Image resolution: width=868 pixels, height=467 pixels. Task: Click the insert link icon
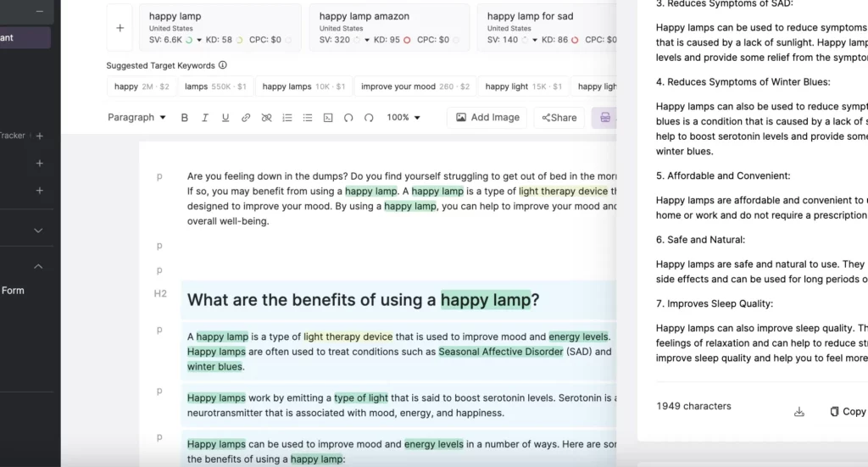click(246, 117)
